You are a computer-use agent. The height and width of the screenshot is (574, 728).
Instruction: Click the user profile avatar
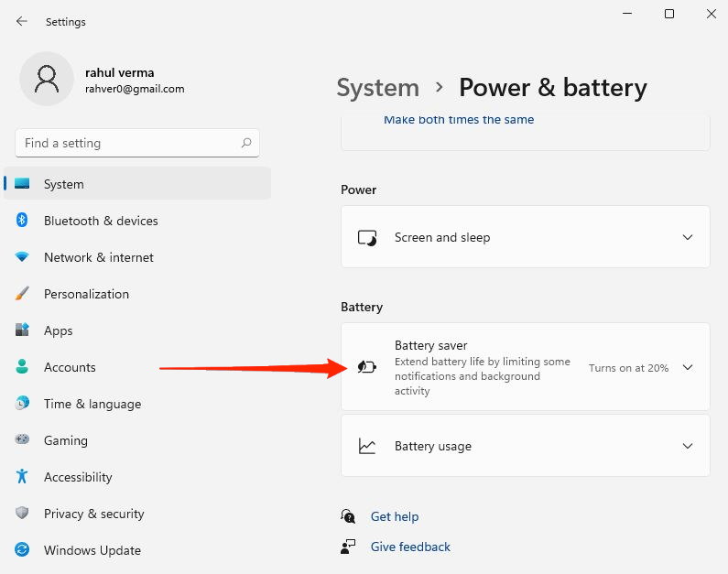46,79
